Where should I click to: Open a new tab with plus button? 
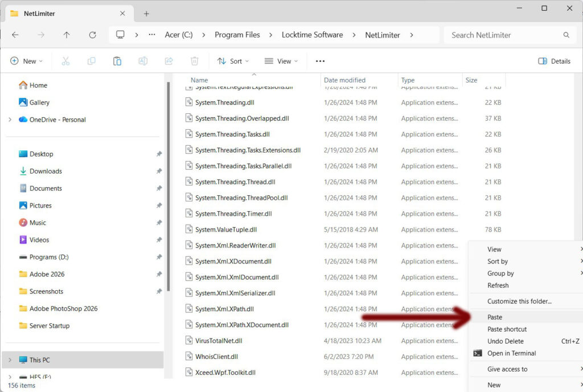[146, 14]
